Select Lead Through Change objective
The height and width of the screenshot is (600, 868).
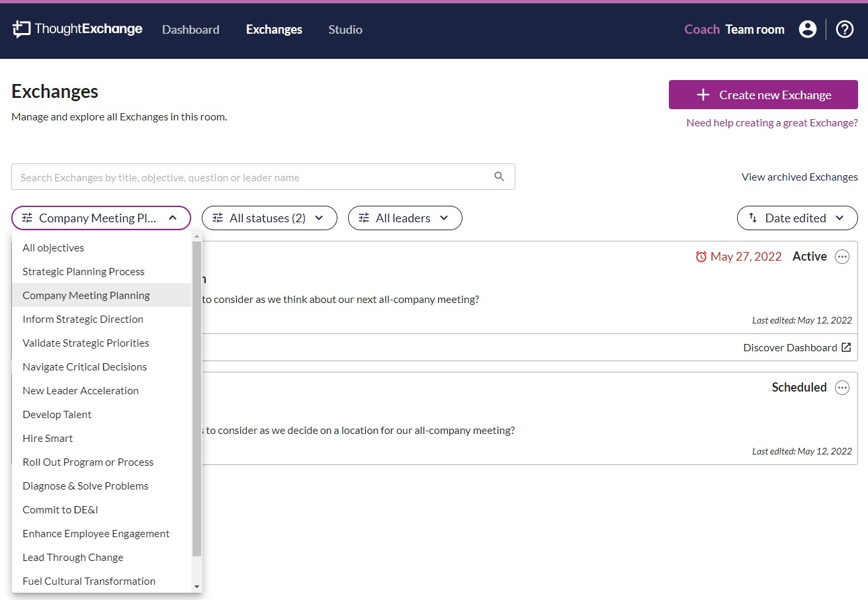point(102,557)
